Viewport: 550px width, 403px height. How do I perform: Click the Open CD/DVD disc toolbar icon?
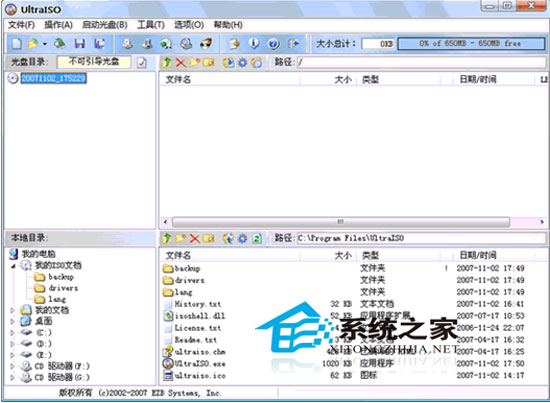tap(60, 43)
